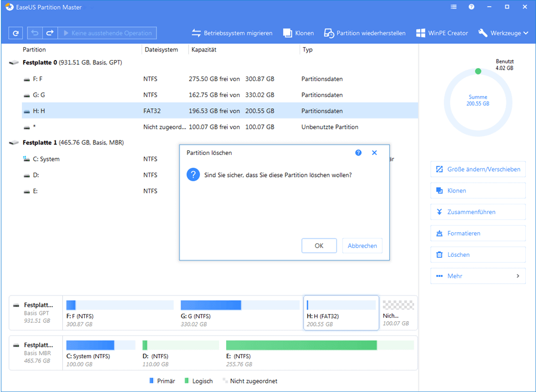Click the Klonen icon in top toolbar
Screen dimensions: 536x392
point(287,33)
